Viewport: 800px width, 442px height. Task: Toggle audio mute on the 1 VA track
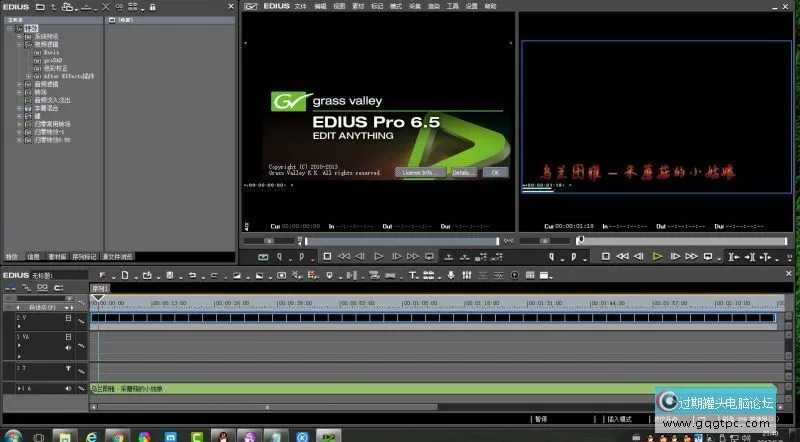point(69,348)
